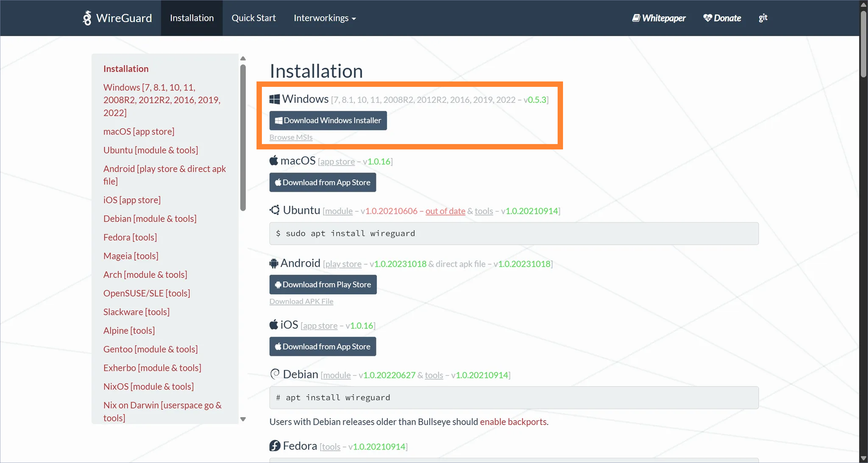Click the WireGuard dragon logo icon
868x463 pixels.
[87, 18]
